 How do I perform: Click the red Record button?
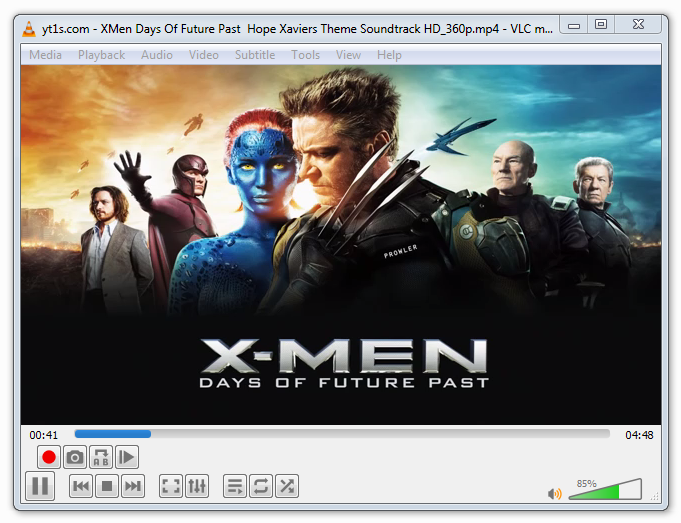click(49, 457)
